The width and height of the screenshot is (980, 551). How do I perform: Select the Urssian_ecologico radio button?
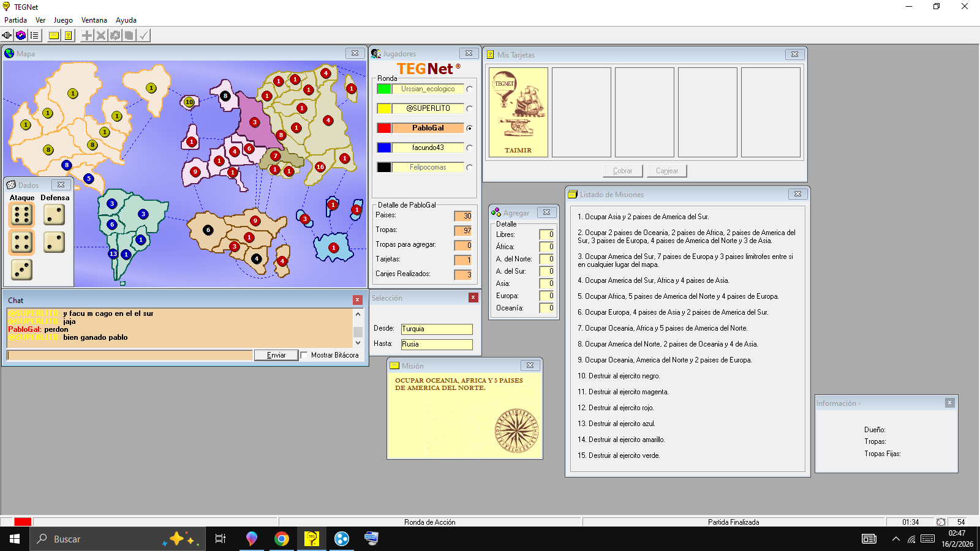coord(469,89)
